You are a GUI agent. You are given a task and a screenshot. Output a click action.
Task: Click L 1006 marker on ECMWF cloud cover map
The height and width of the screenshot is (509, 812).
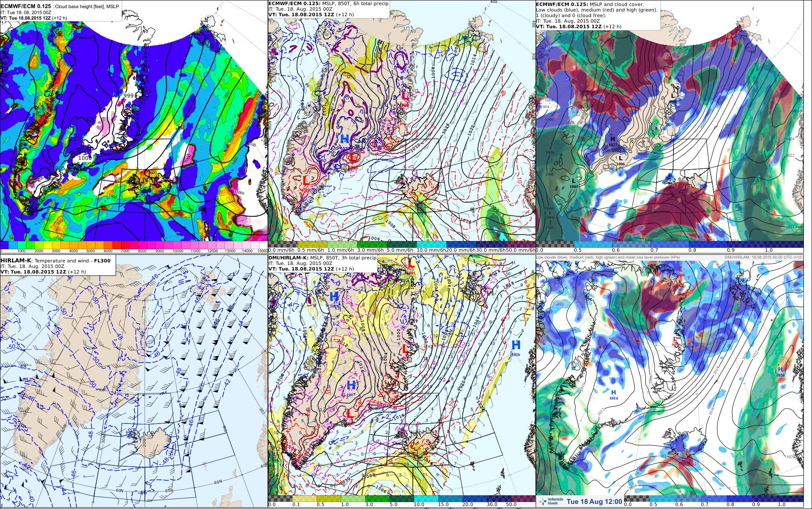621,160
